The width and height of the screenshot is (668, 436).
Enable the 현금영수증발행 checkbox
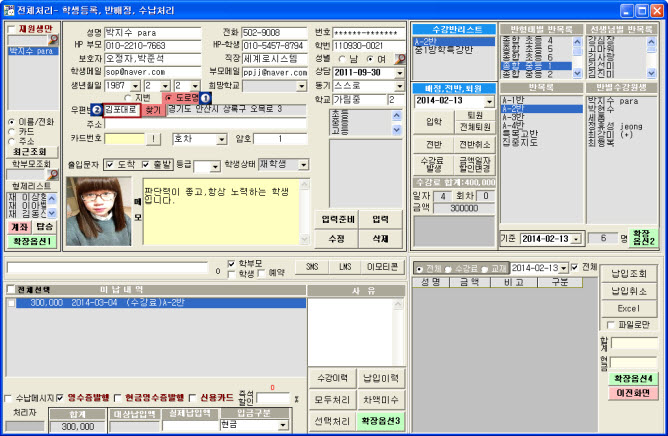click(x=118, y=398)
